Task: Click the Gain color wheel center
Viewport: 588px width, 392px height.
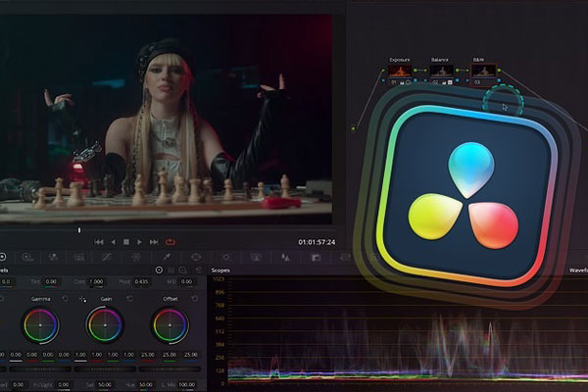Action: tap(105, 325)
